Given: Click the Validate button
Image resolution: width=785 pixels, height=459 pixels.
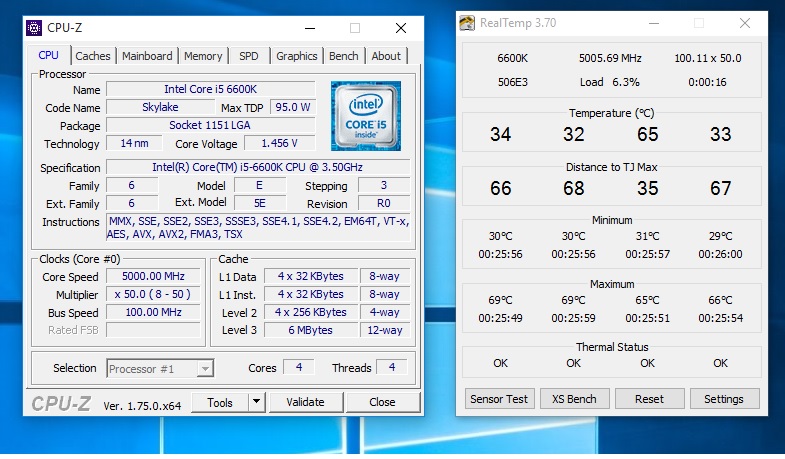Looking at the screenshot, I should coord(305,402).
